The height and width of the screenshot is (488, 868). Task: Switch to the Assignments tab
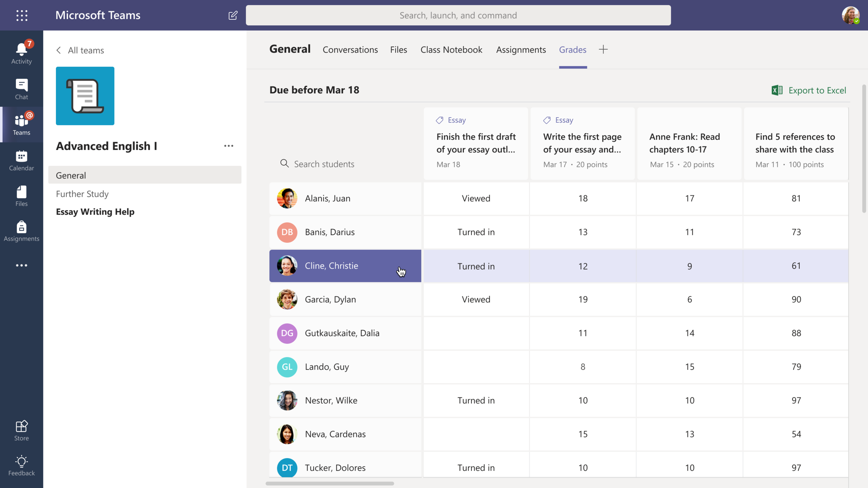click(x=521, y=50)
